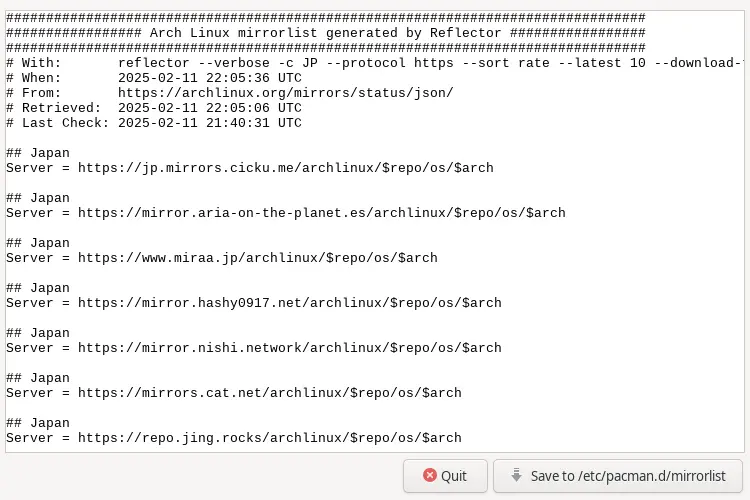This screenshot has height=500, width=750.
Task: Click the reflector command on the With line
Action: 430,63
